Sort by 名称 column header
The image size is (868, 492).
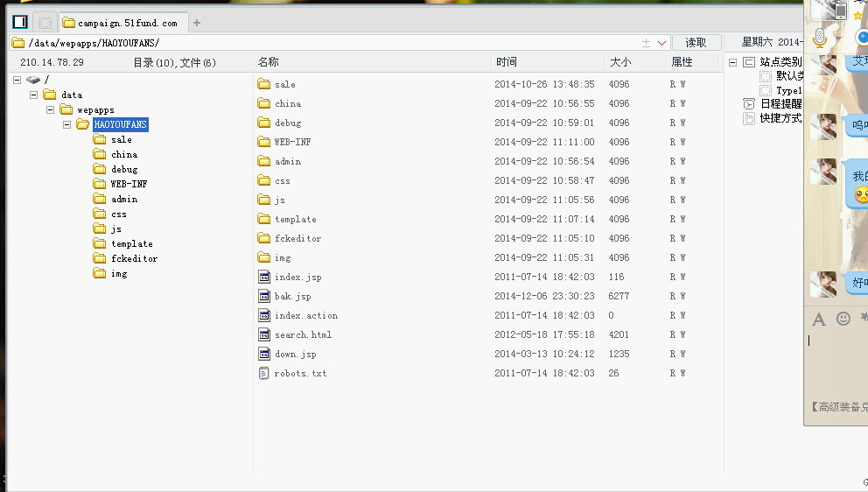pyautogui.click(x=269, y=62)
